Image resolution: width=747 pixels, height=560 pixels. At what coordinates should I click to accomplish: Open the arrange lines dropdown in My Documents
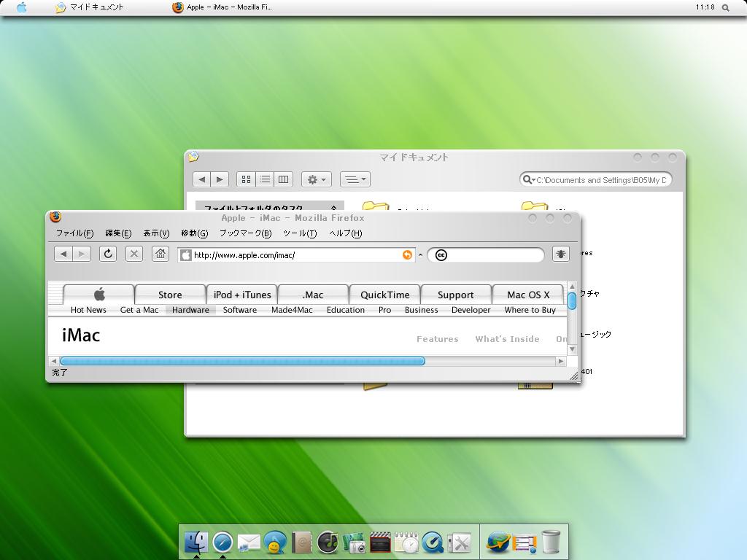click(x=355, y=179)
